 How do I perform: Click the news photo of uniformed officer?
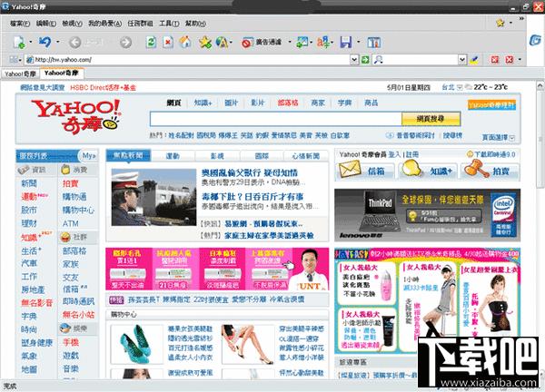click(x=154, y=197)
